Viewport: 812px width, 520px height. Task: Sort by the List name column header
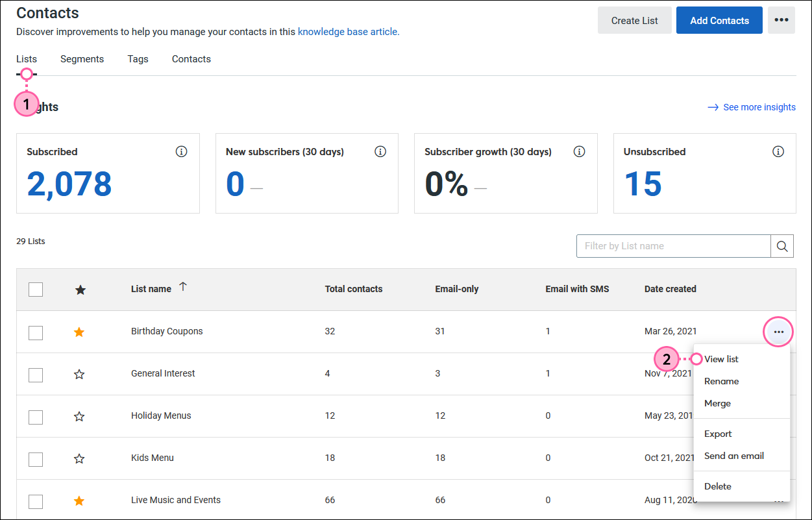[x=151, y=289]
